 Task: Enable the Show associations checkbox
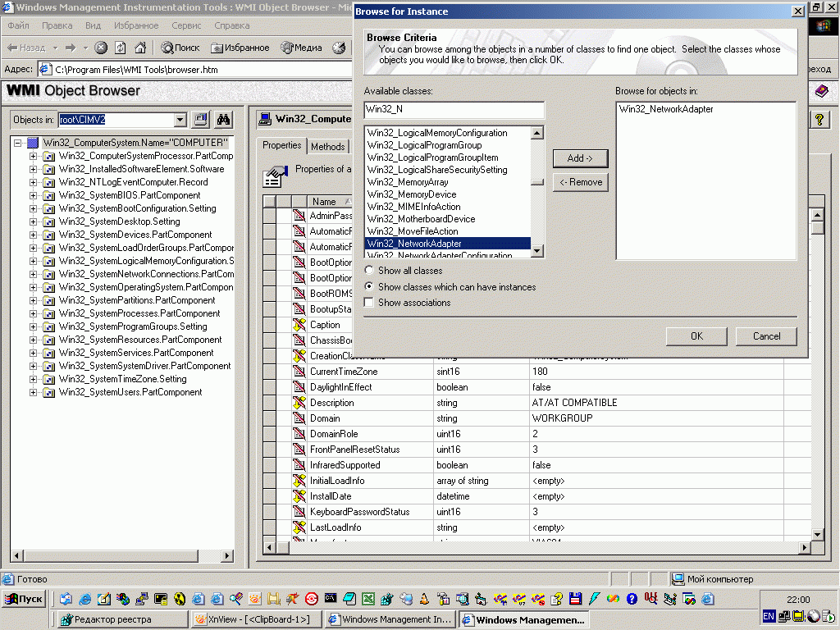click(369, 303)
